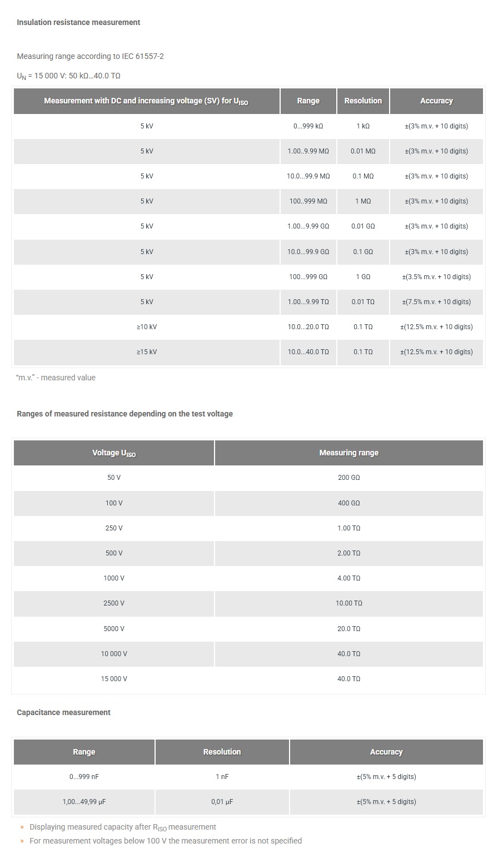This screenshot has width=503, height=868.
Task: Select the 0...999 kΩ range cell
Action: point(308,126)
